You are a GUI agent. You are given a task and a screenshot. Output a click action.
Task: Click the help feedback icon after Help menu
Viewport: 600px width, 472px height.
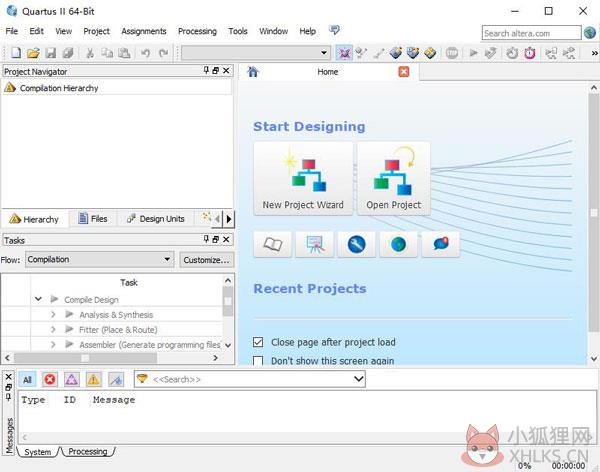click(x=334, y=30)
